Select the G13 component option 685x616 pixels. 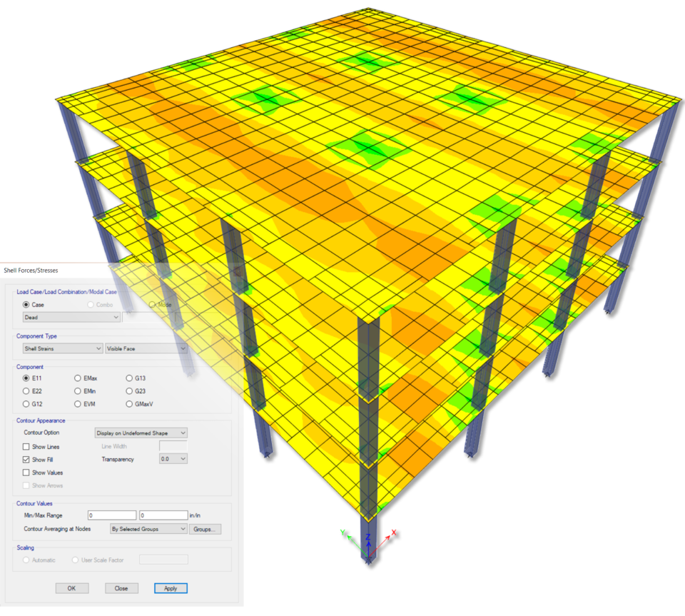[x=129, y=378]
